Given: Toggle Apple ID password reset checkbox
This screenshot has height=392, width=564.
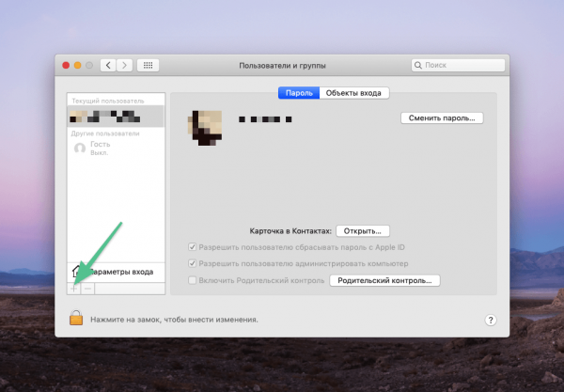Looking at the screenshot, I should 192,247.
